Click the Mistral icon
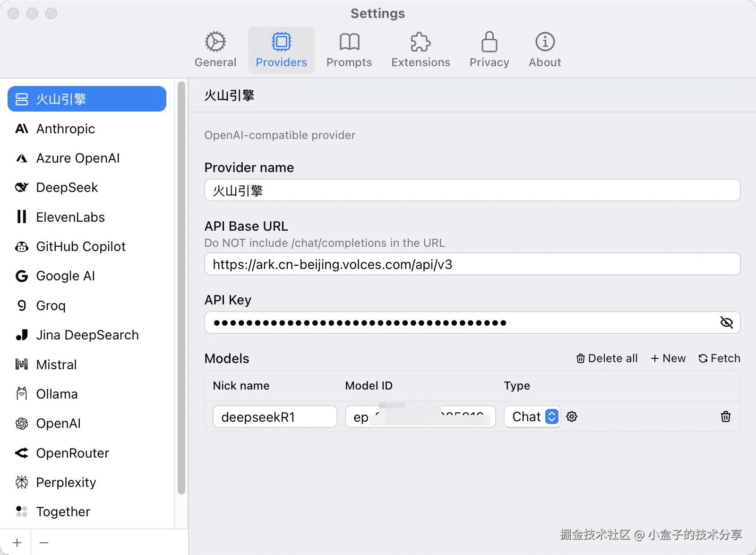The height and width of the screenshot is (555, 756). pos(22,364)
